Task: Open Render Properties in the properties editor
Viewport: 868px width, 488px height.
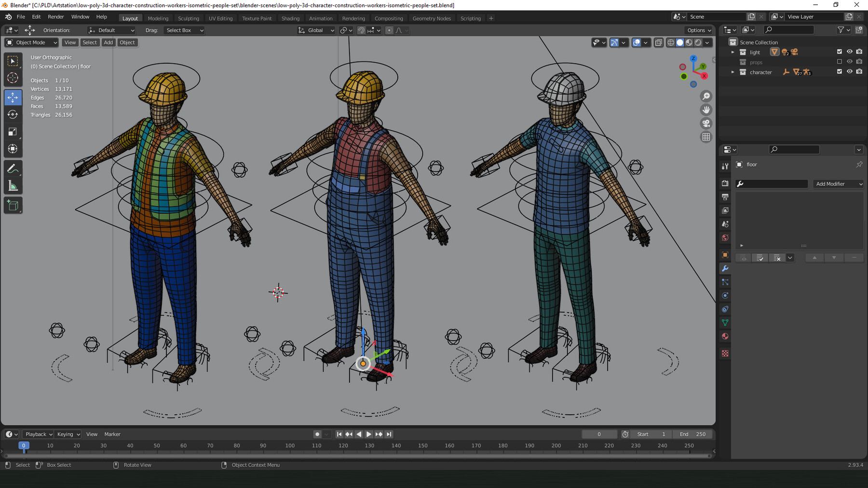Action: point(725,183)
